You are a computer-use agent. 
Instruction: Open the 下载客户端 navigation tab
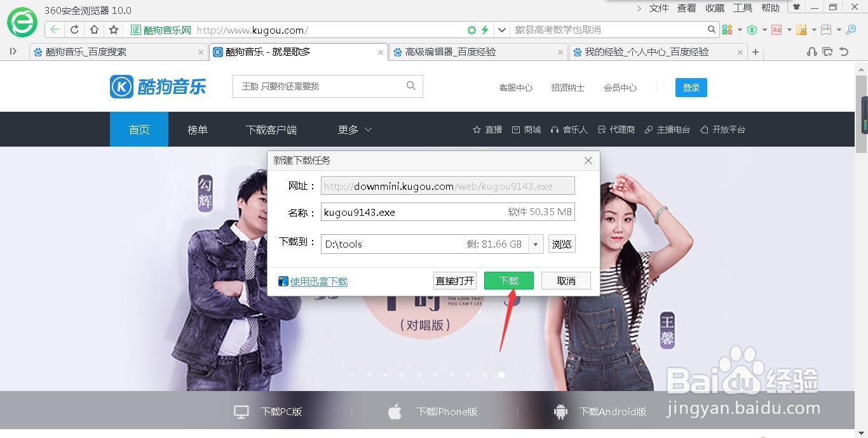coord(271,129)
